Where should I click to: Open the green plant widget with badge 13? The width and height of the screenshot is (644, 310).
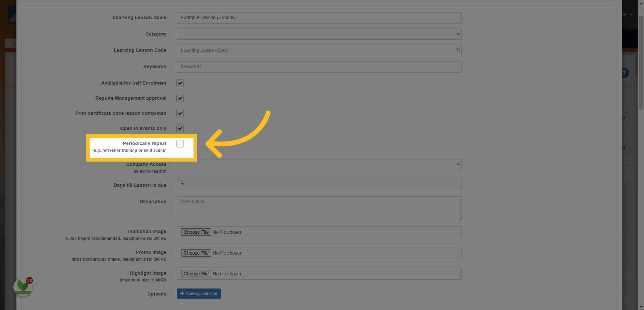coord(23,287)
